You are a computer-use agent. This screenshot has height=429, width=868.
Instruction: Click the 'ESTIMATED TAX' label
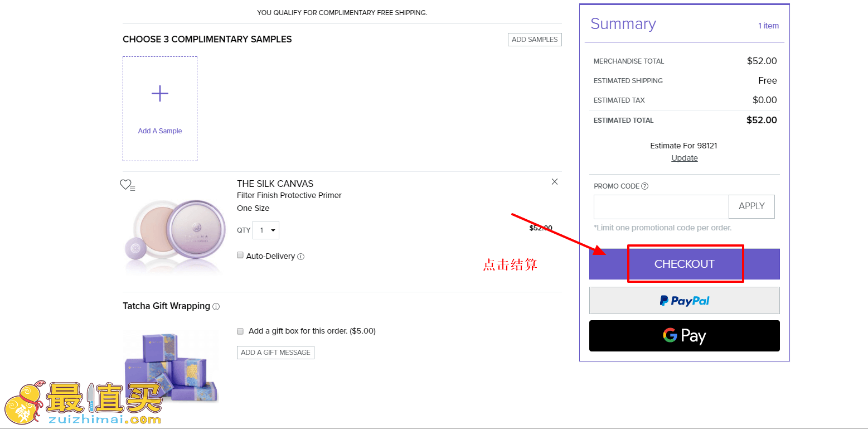[x=619, y=100]
